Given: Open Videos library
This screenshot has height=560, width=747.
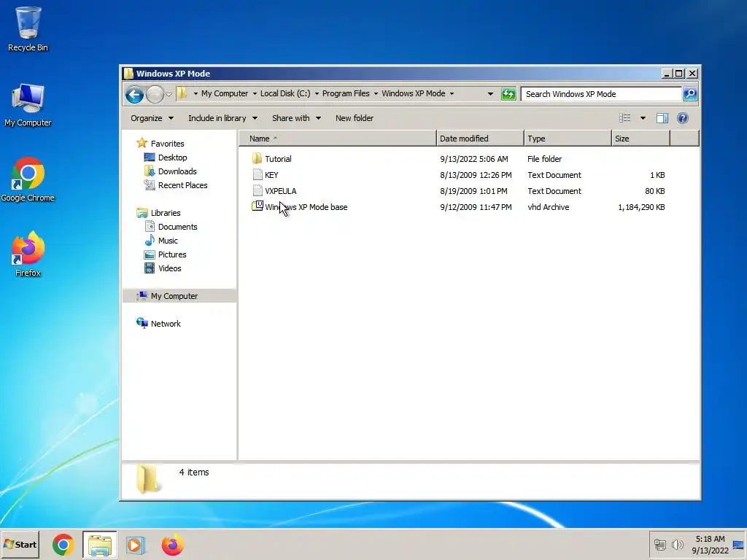Looking at the screenshot, I should [169, 268].
